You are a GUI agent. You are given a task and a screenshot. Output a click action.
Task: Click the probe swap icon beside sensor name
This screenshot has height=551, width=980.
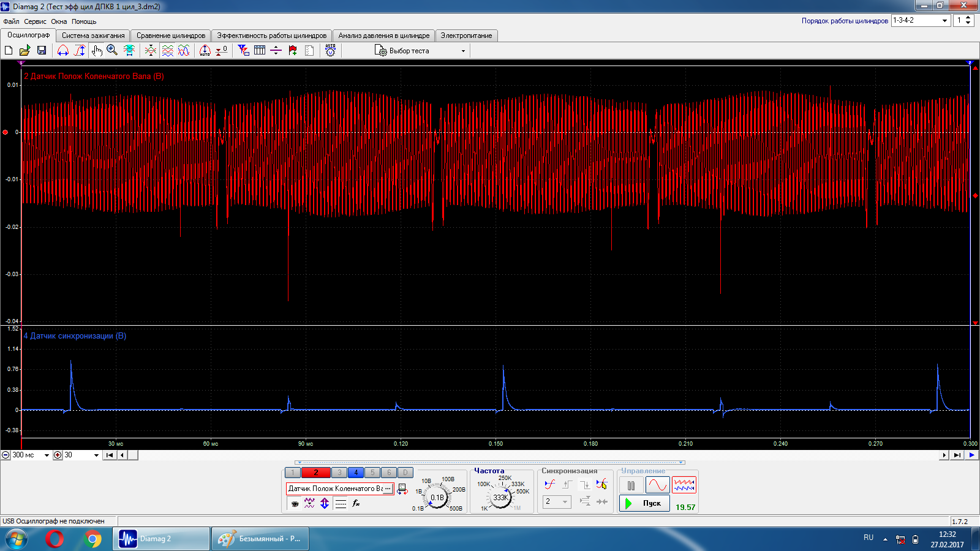(402, 489)
